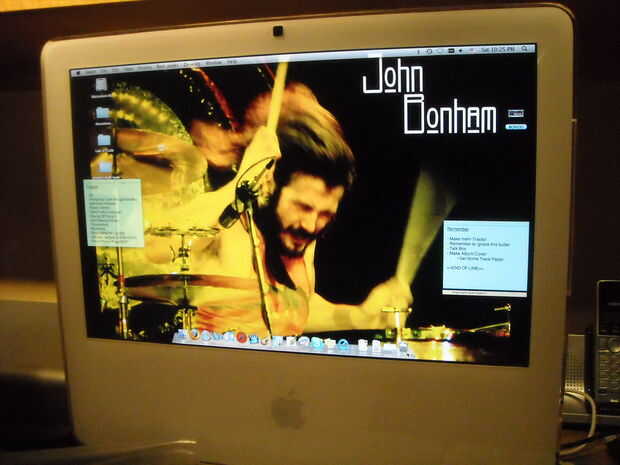This screenshot has height=465, width=620.
Task: Open the red circular app in the Dock
Action: coord(242,338)
